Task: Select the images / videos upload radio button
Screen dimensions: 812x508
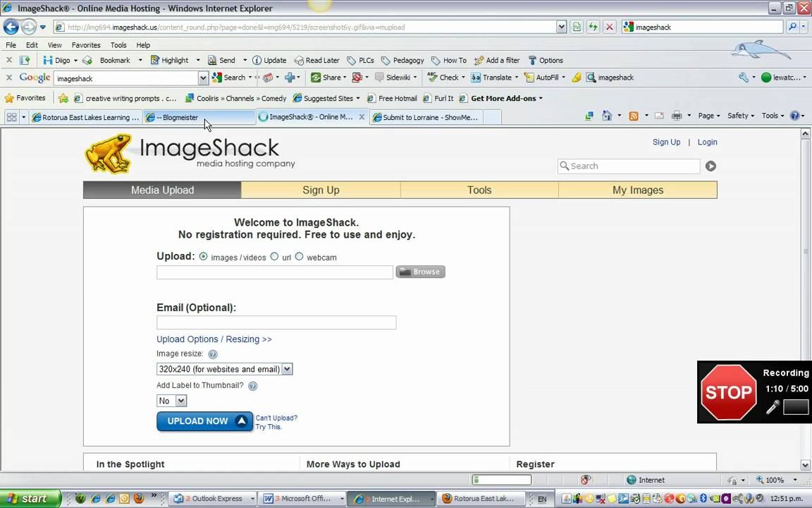Action: 203,257
